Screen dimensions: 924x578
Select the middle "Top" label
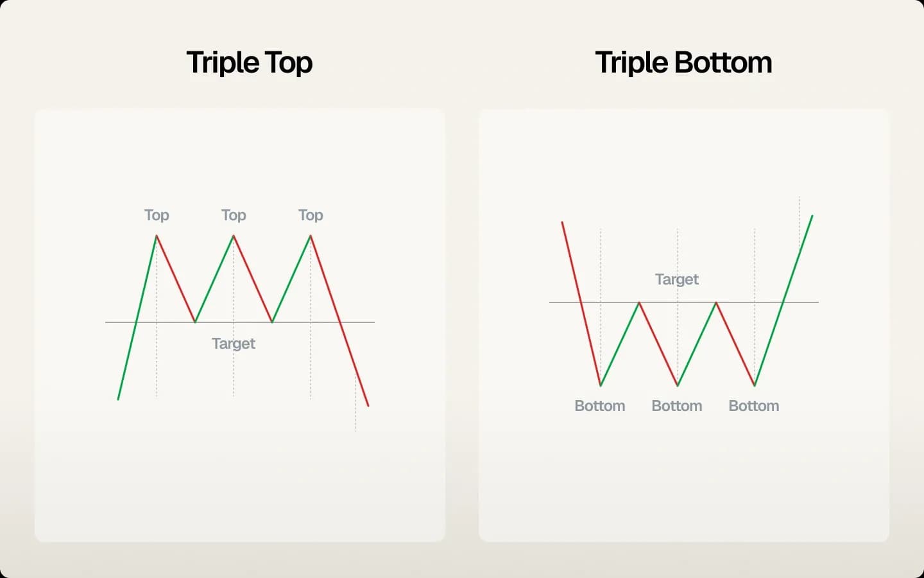(x=234, y=215)
